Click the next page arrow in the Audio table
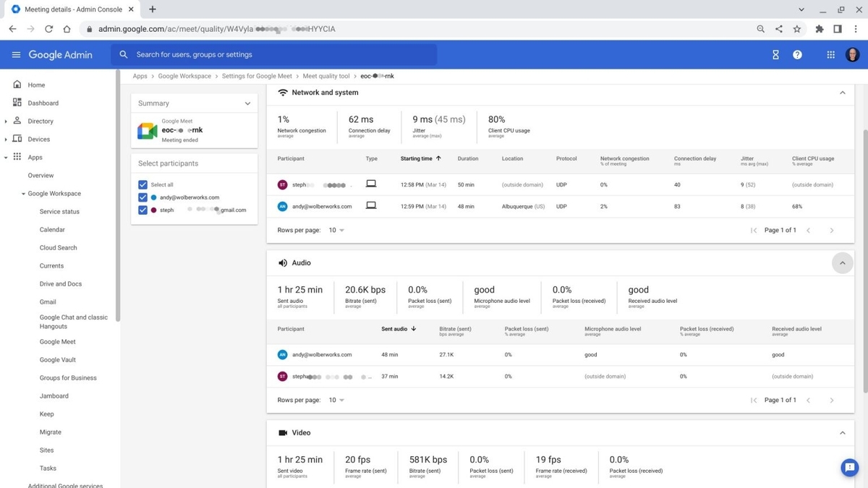This screenshot has width=868, height=488. tap(831, 399)
